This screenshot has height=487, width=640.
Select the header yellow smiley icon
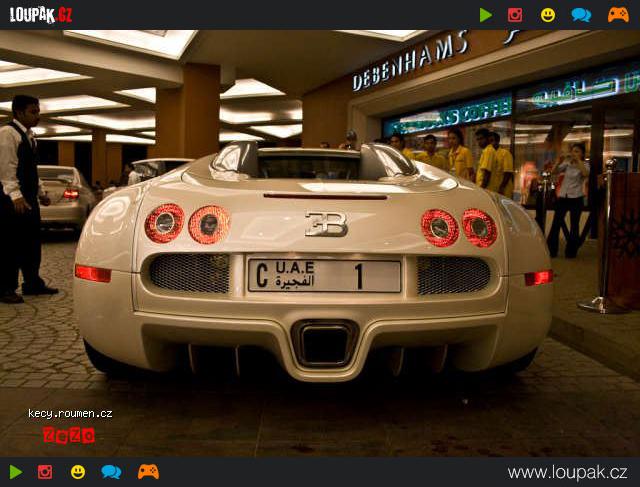point(548,15)
